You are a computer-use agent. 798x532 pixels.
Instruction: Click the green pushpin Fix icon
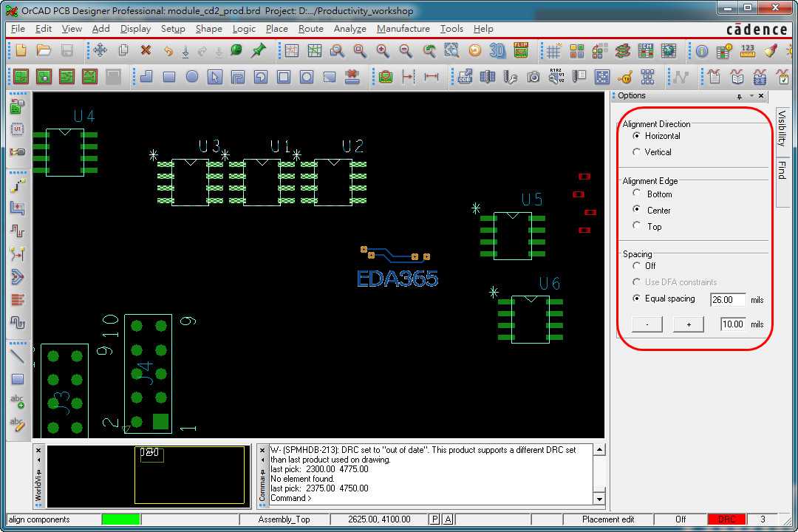(259, 50)
